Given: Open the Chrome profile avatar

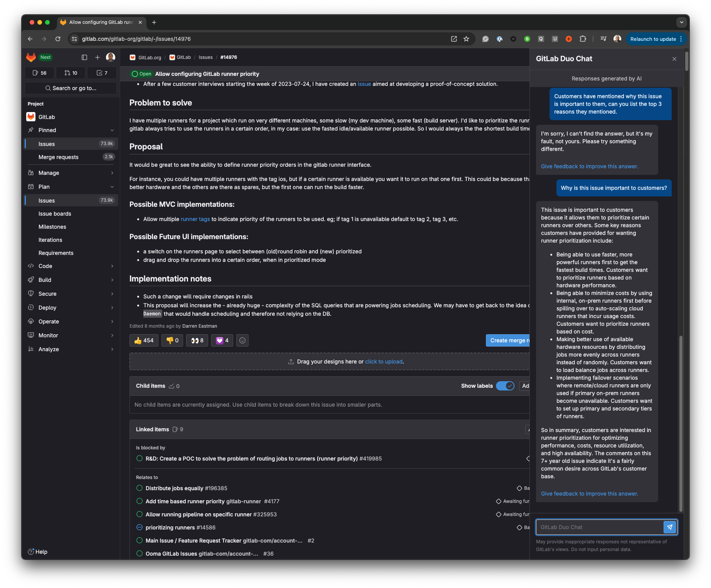Looking at the screenshot, I should 617,39.
